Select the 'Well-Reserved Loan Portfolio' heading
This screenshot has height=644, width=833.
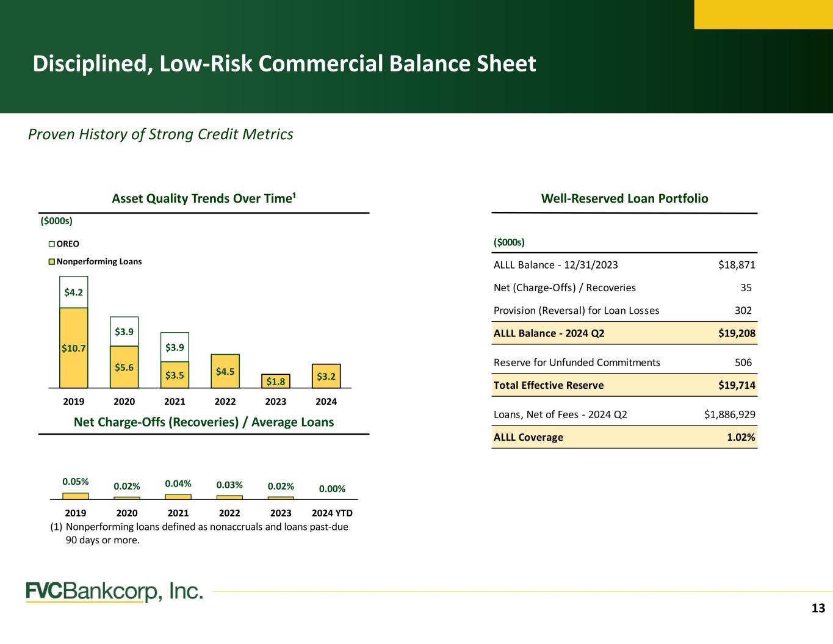[624, 198]
